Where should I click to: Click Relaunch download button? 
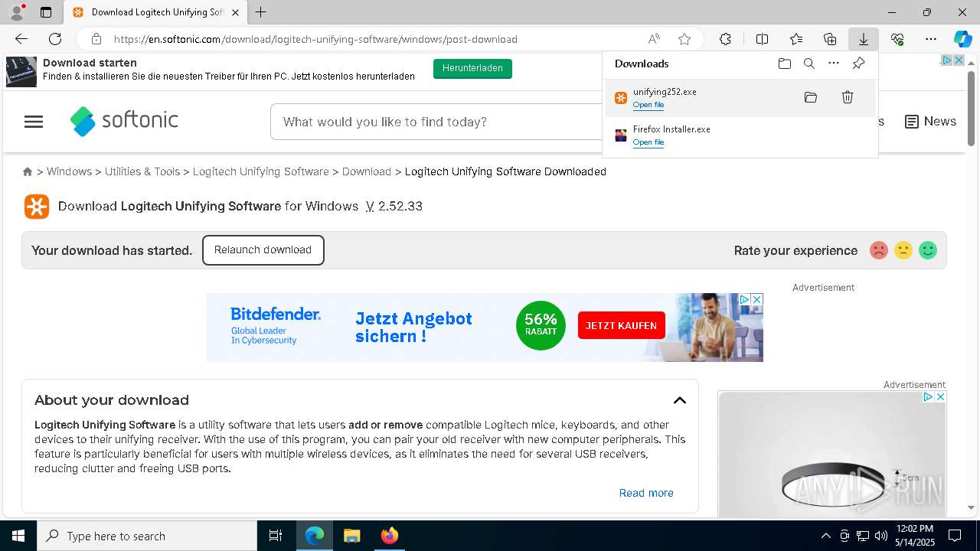pyautogui.click(x=263, y=250)
